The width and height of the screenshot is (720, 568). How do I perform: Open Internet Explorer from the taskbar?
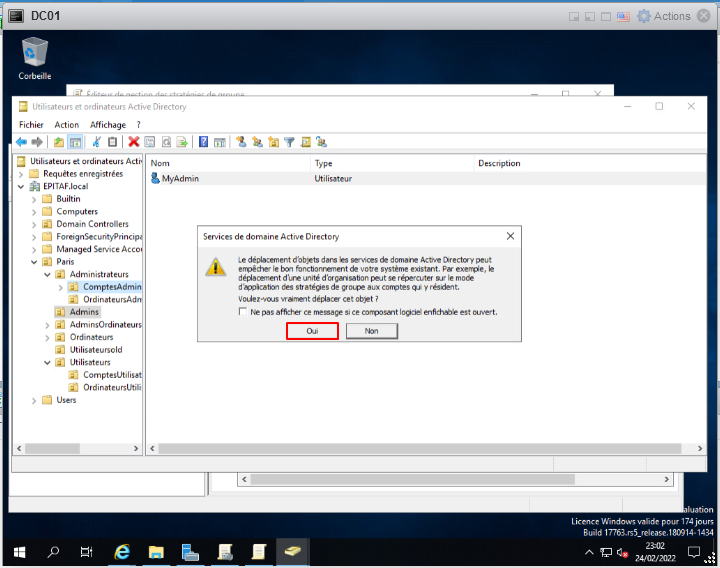pos(123,551)
